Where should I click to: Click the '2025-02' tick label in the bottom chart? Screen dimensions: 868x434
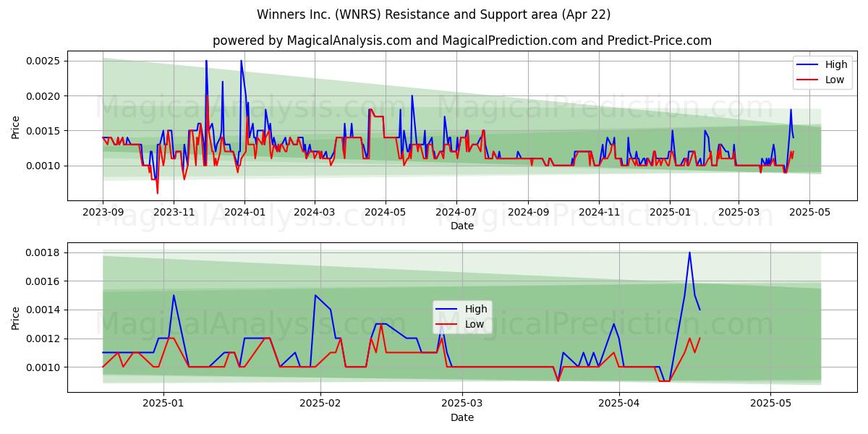(x=320, y=404)
